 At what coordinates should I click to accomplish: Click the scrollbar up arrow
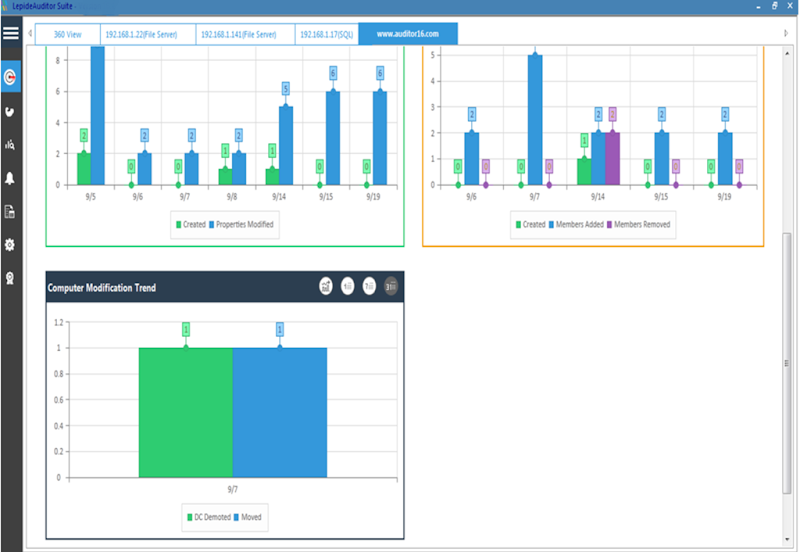pos(787,54)
